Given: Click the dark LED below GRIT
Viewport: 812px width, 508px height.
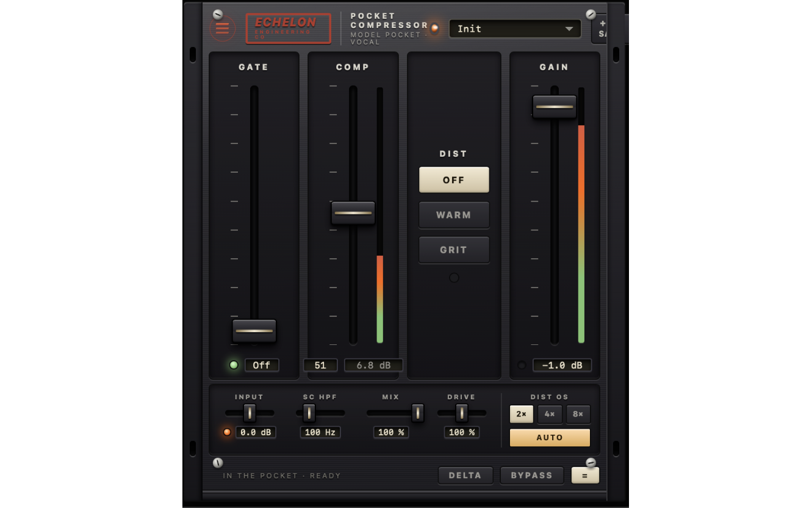Looking at the screenshot, I should [x=454, y=278].
